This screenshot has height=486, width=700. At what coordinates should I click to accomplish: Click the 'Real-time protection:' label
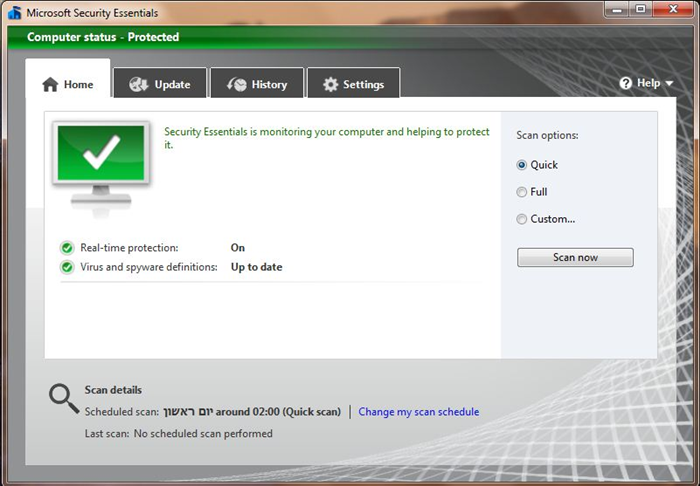click(129, 248)
